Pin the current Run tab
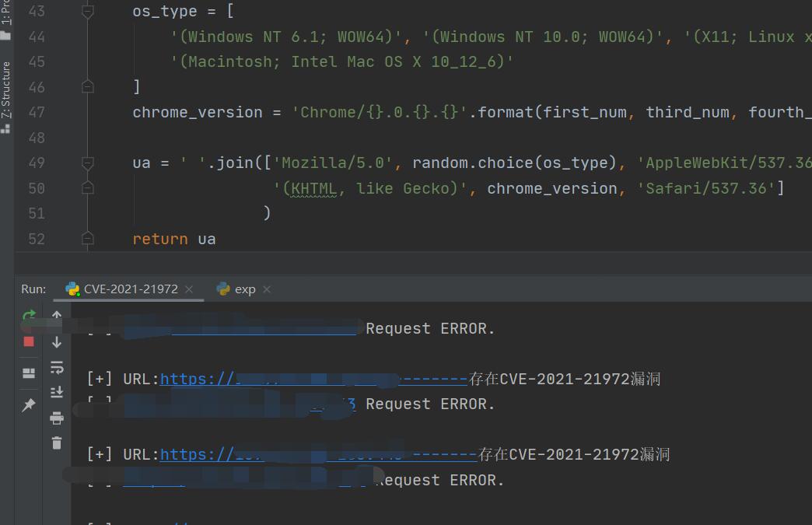 pos(29,405)
